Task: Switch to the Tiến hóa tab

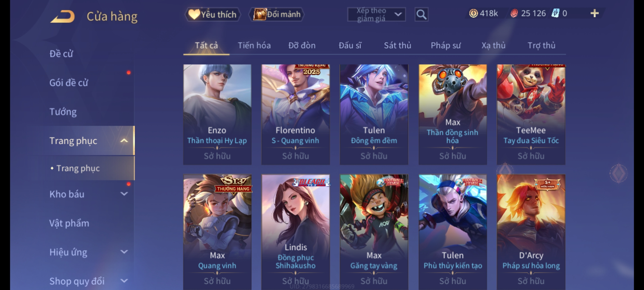Action: point(254,45)
